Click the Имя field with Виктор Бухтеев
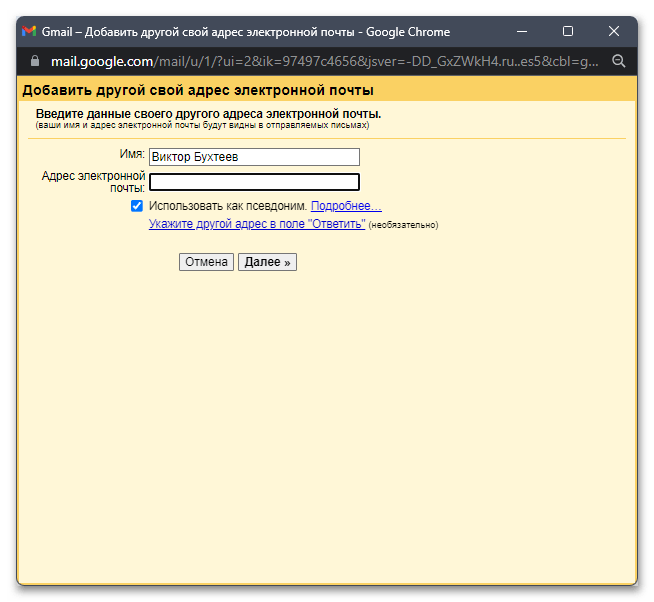 pos(254,157)
